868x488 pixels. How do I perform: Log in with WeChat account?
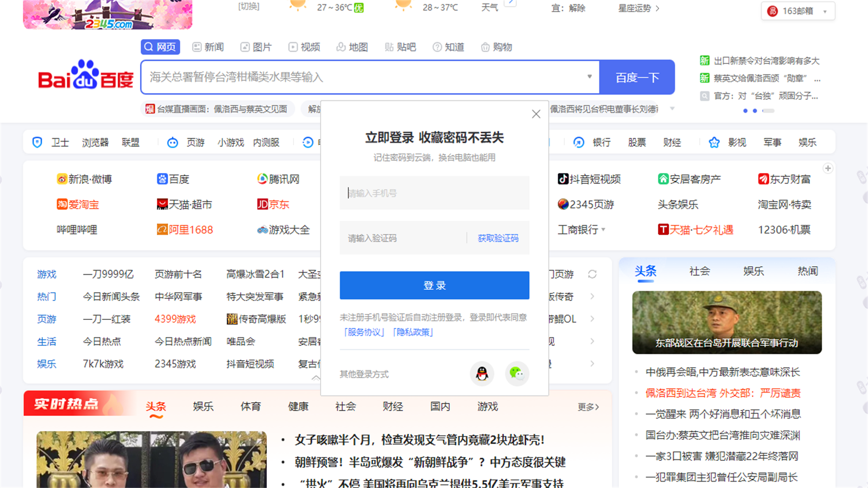(516, 374)
